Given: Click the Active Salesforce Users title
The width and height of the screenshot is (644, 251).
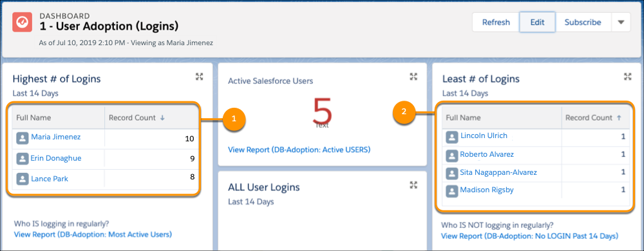Looking at the screenshot, I should coord(270,81).
